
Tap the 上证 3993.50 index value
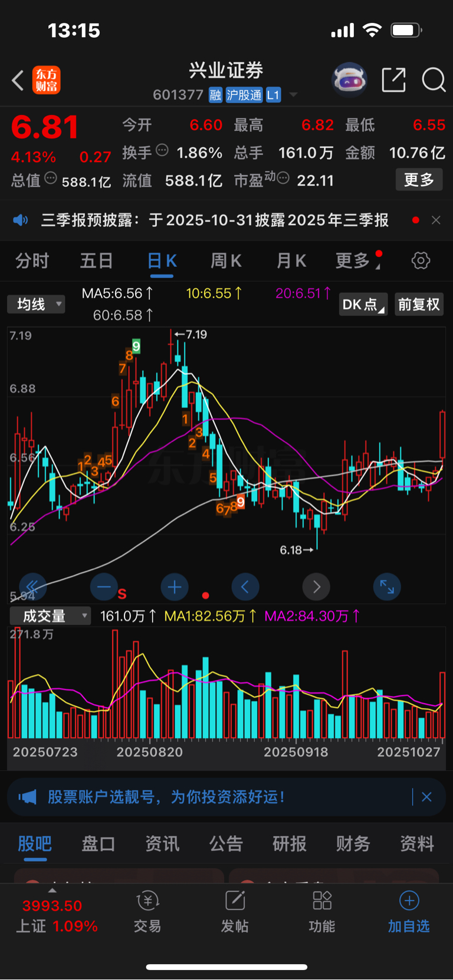point(52,906)
